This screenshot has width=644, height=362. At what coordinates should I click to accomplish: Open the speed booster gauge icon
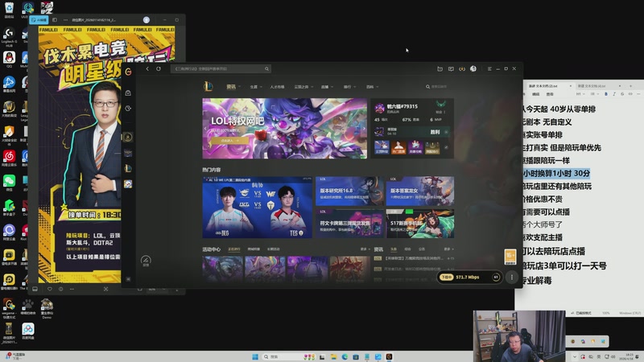coord(146,260)
